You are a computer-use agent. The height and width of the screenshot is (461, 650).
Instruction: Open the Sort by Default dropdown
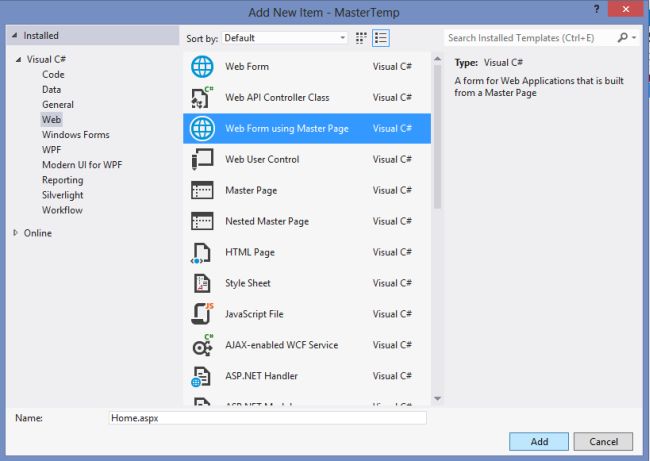tap(284, 38)
